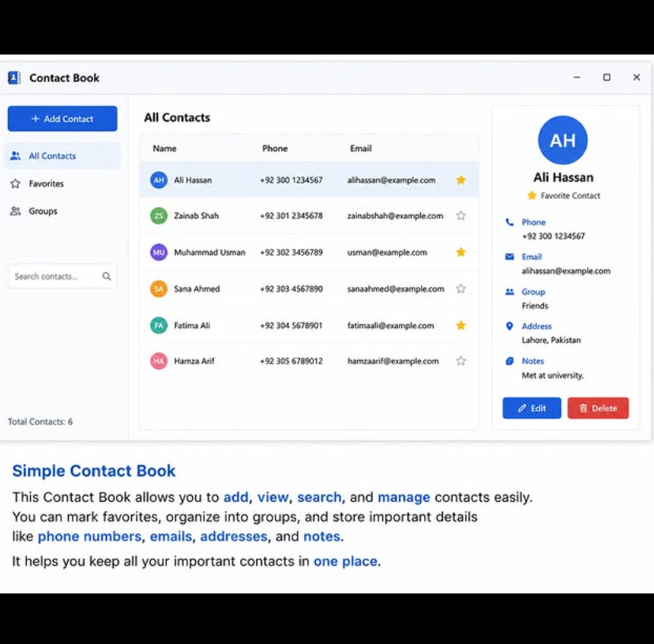
Task: Click the notes icon in details panel
Action: tap(509, 361)
